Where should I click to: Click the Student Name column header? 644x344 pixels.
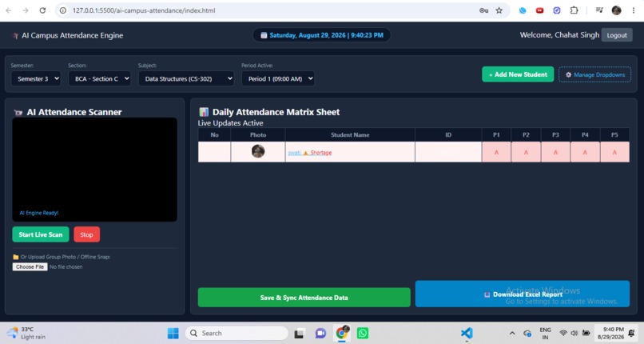350,135
